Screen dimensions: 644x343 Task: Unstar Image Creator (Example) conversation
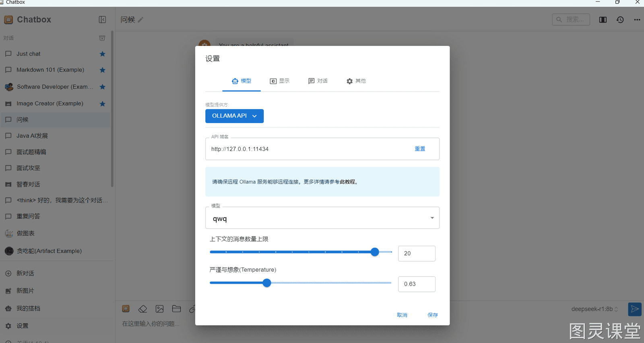pos(103,104)
